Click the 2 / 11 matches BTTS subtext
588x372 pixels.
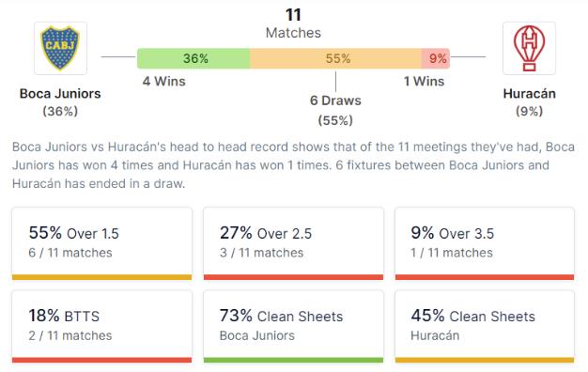coord(70,335)
